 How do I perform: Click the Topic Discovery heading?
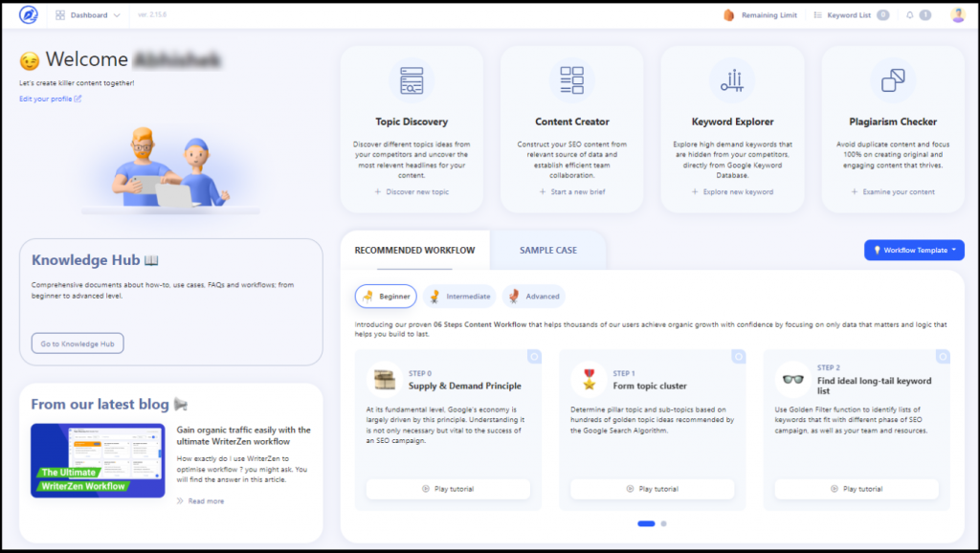(x=412, y=122)
